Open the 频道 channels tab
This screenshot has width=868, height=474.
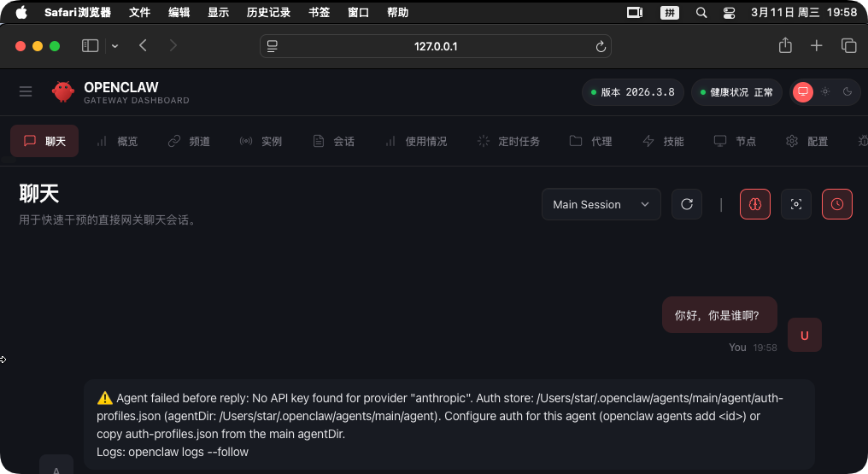[x=189, y=141]
